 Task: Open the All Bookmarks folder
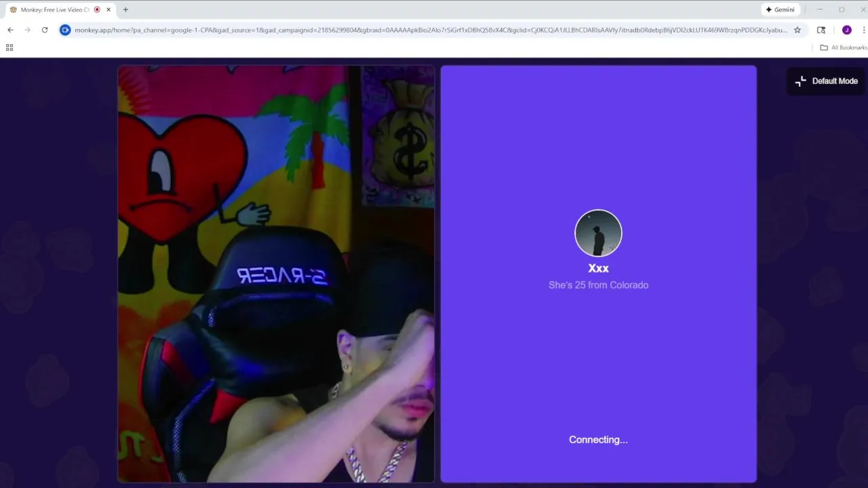tap(844, 47)
